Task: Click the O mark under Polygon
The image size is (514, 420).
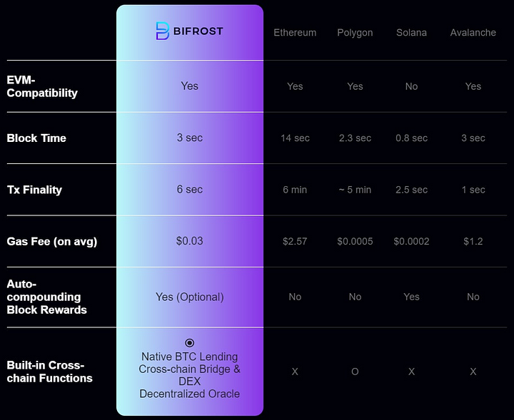Action: [355, 372]
